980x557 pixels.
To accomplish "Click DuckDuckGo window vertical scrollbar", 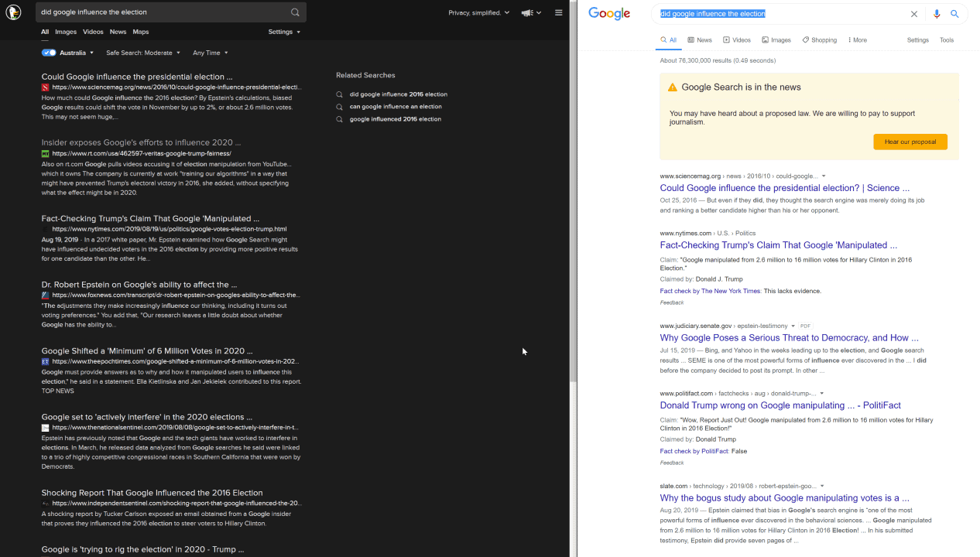I will point(574,193).
